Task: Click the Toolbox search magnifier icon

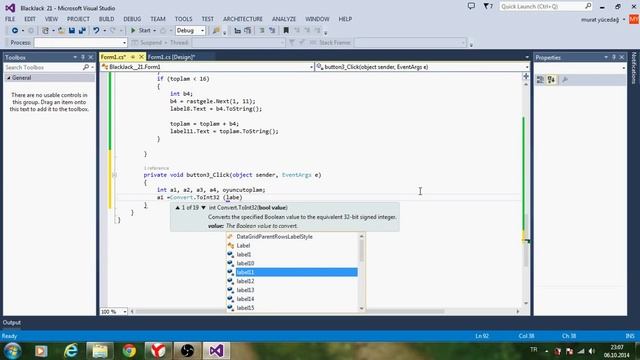Action: click(86, 67)
